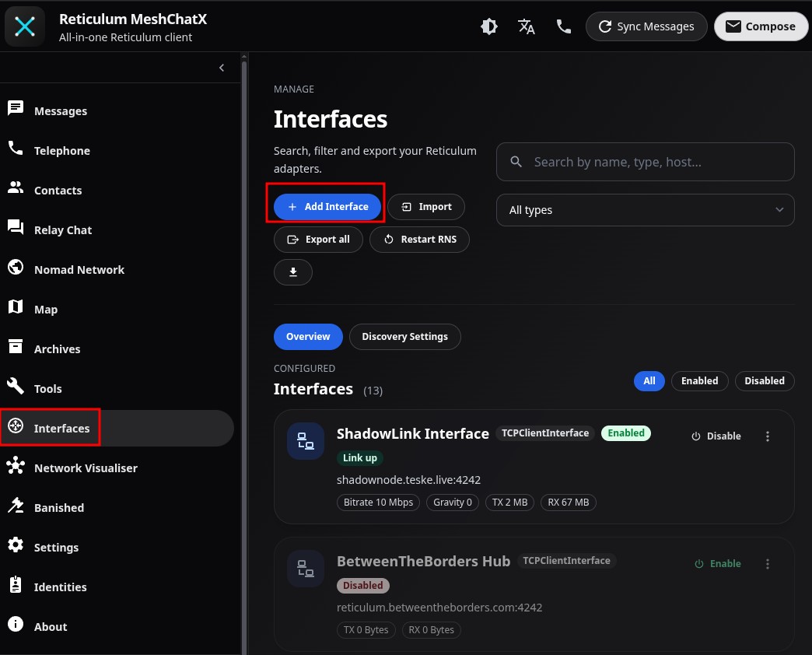The width and height of the screenshot is (812, 655).
Task: Open Nomad Network in sidebar
Action: [117, 270]
